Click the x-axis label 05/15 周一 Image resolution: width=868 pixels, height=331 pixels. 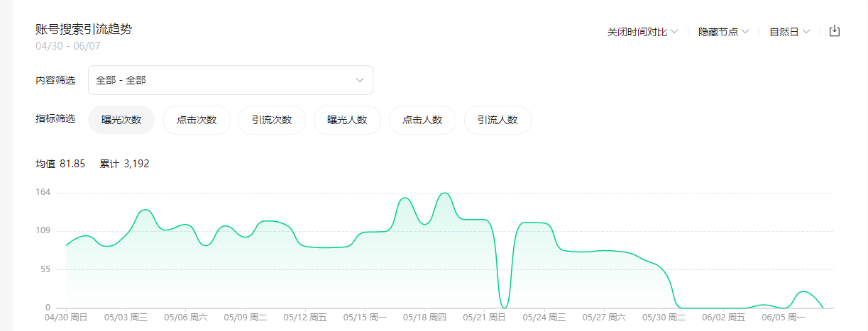coord(365,319)
